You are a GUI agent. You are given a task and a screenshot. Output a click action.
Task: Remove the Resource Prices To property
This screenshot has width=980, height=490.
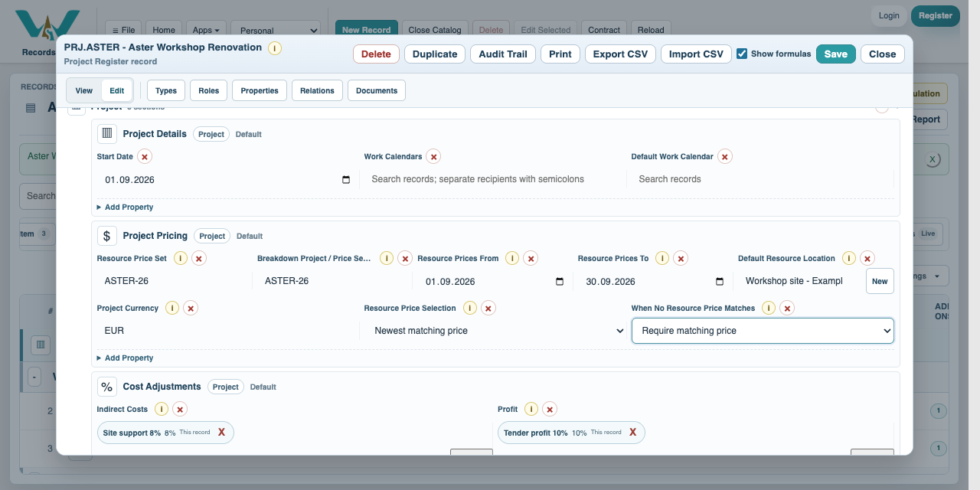pyautogui.click(x=681, y=258)
